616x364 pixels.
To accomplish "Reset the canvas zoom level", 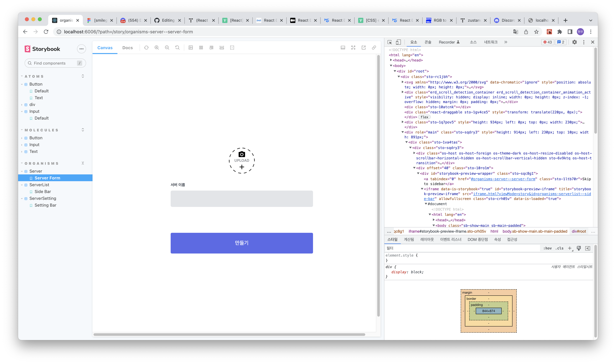I will [177, 48].
